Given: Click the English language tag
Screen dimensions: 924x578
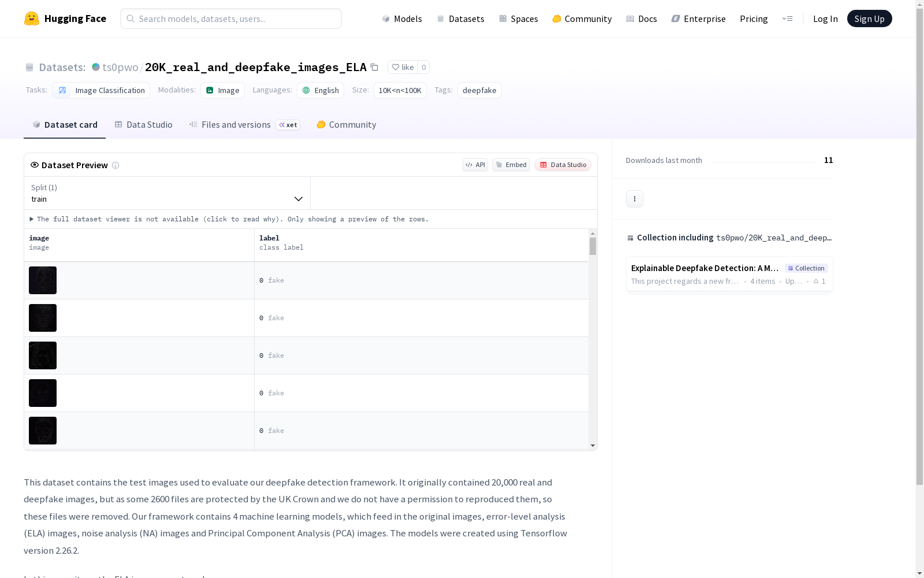Looking at the screenshot, I should click(321, 90).
